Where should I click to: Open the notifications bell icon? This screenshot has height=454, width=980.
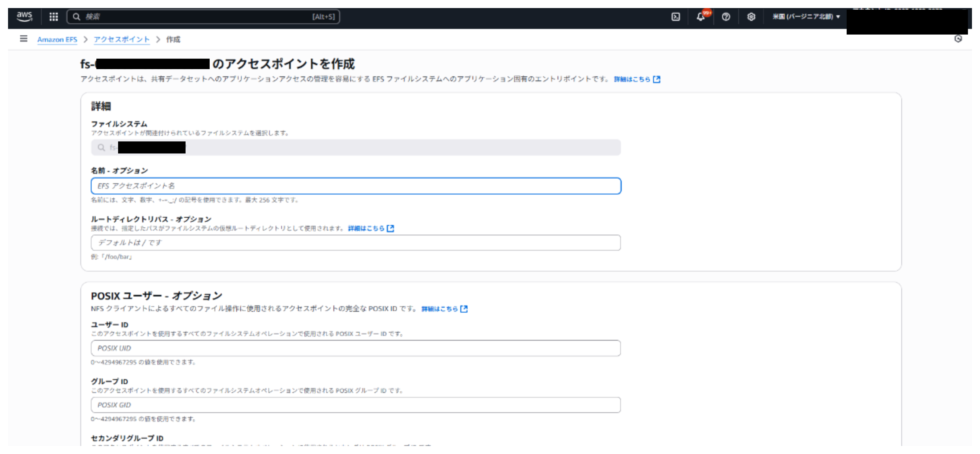coord(700,17)
